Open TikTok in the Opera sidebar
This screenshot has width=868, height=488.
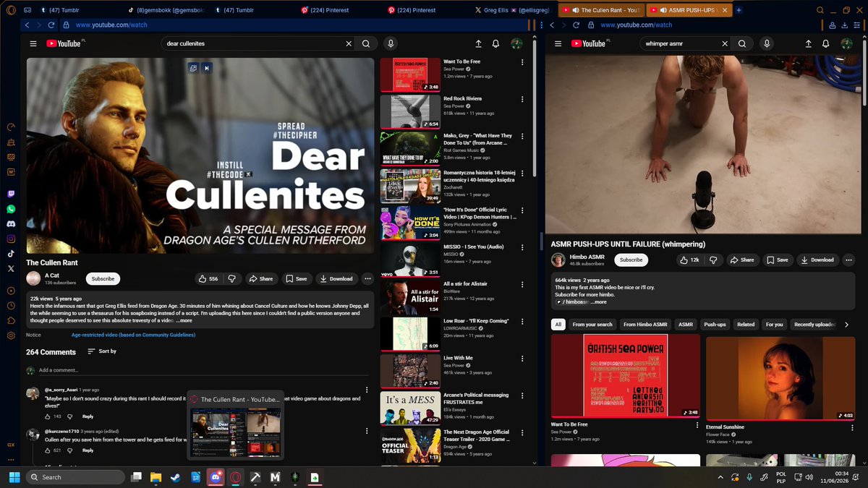[11, 254]
